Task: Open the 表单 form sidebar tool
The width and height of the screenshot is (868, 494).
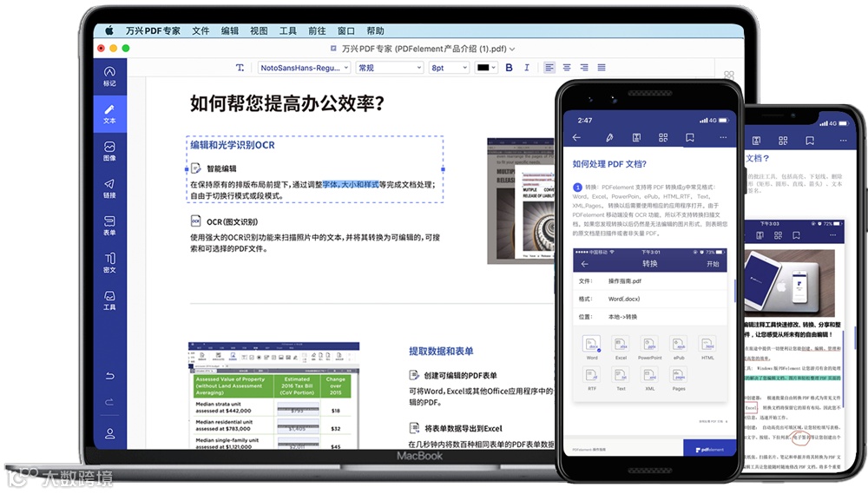Action: point(109,226)
